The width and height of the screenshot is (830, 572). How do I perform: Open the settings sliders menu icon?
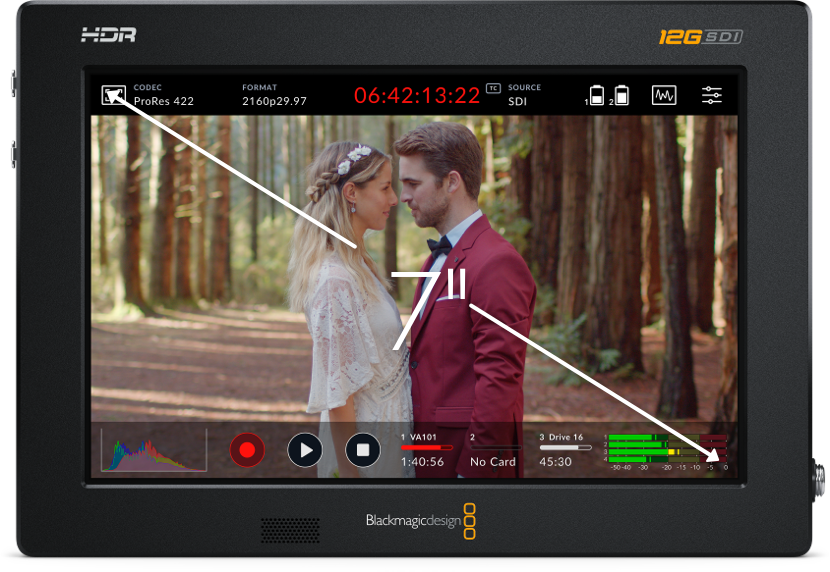pos(711,95)
